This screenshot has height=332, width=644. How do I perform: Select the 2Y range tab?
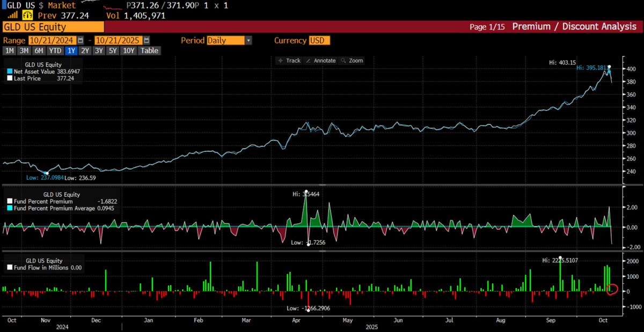click(85, 50)
